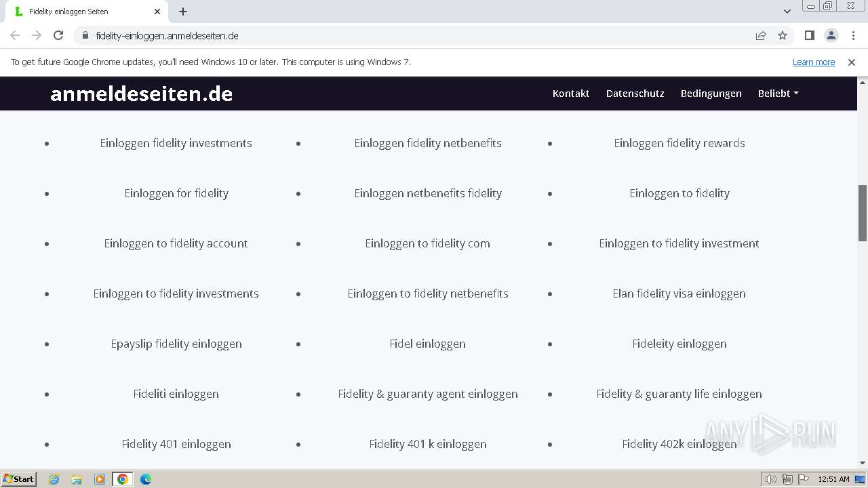Image resolution: width=868 pixels, height=488 pixels.
Task: Click the Show desktop taskbar button
Action: pyautogui.click(x=861, y=479)
